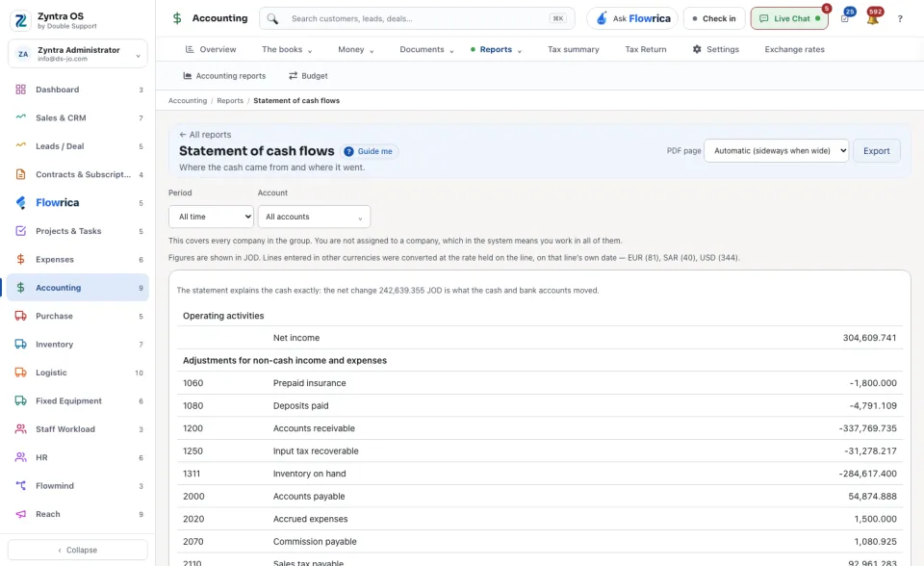Open Staff Workload people icon
Screen dimensions: 924x566
20,429
